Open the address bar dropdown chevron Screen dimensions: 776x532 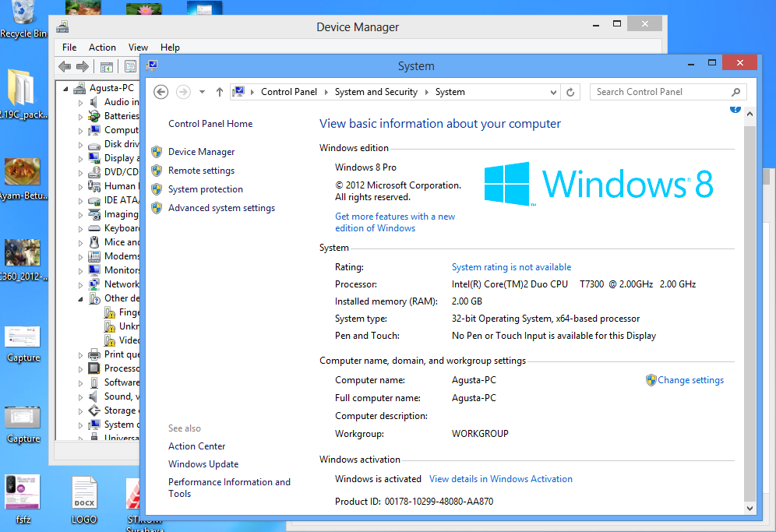(552, 92)
